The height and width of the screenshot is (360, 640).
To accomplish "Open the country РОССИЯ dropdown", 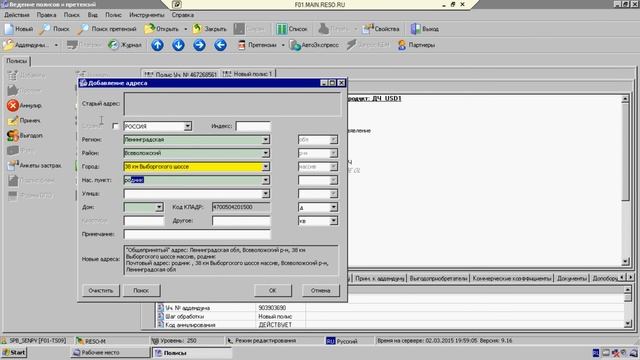I will tap(187, 126).
